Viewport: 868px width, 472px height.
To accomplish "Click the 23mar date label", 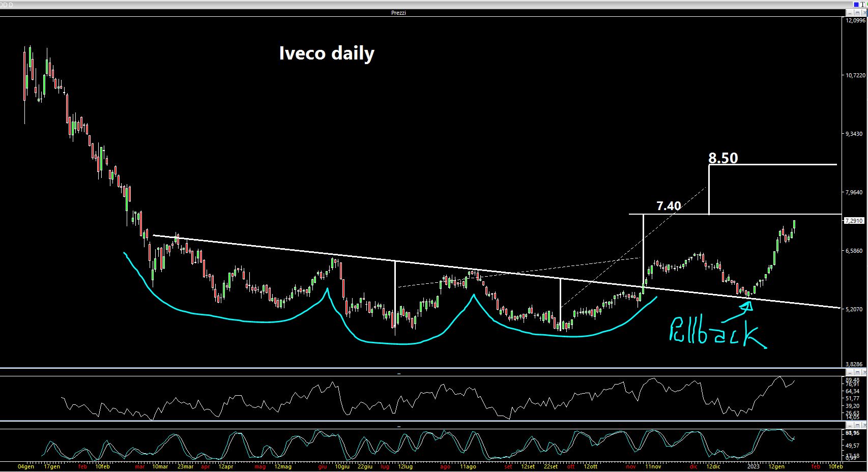I will (185, 466).
